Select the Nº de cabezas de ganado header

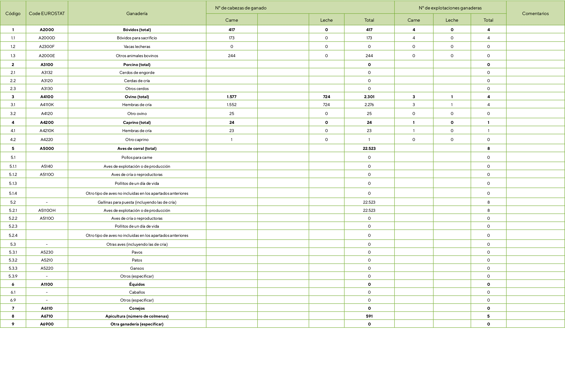pos(241,8)
